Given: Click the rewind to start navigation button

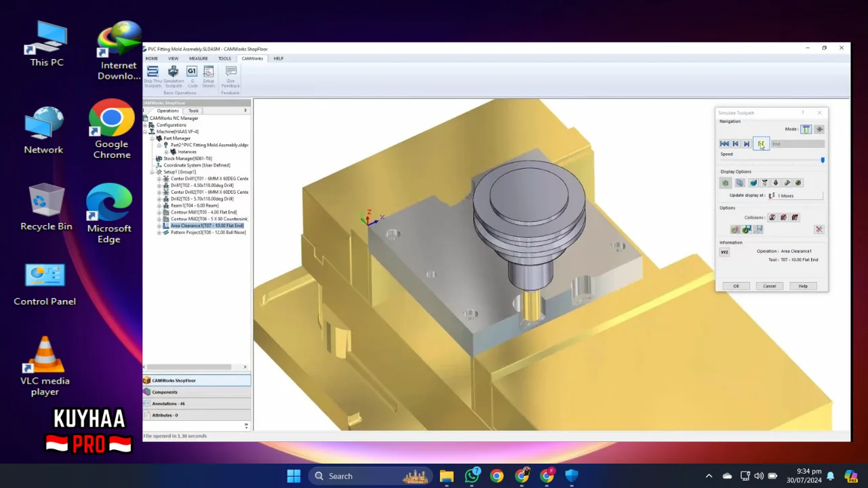Looking at the screenshot, I should [x=724, y=144].
